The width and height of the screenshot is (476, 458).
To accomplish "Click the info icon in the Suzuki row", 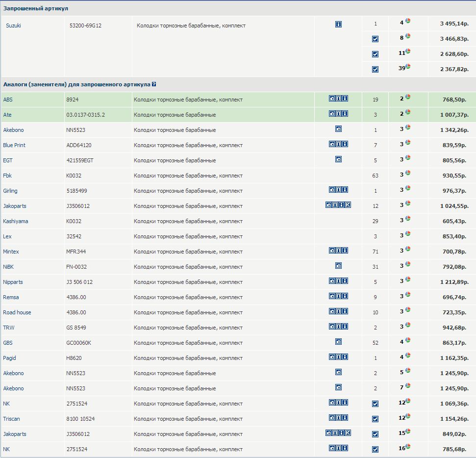I will coord(338,24).
